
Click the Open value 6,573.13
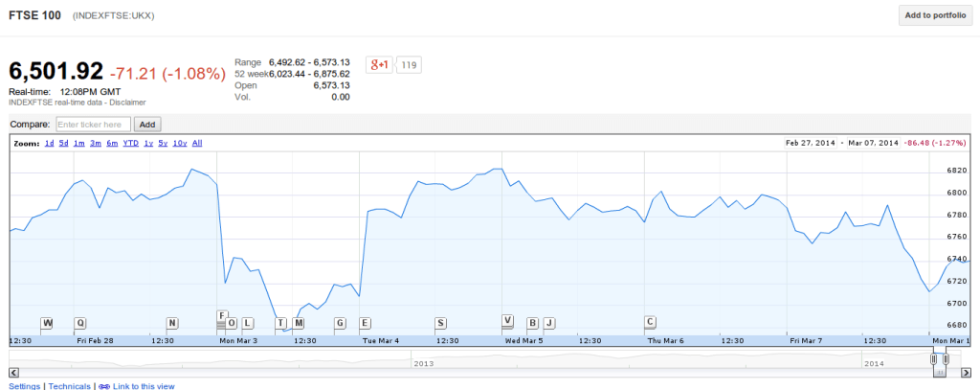coord(331,85)
